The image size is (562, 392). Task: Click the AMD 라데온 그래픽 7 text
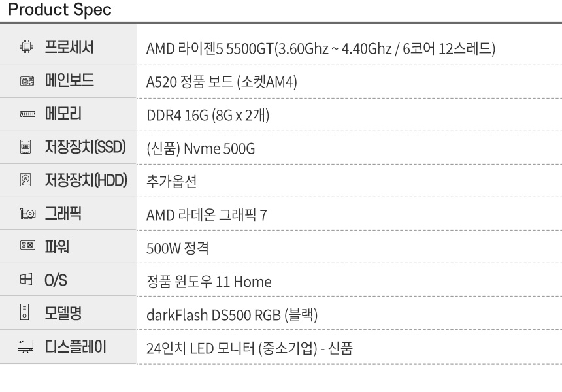207,216
